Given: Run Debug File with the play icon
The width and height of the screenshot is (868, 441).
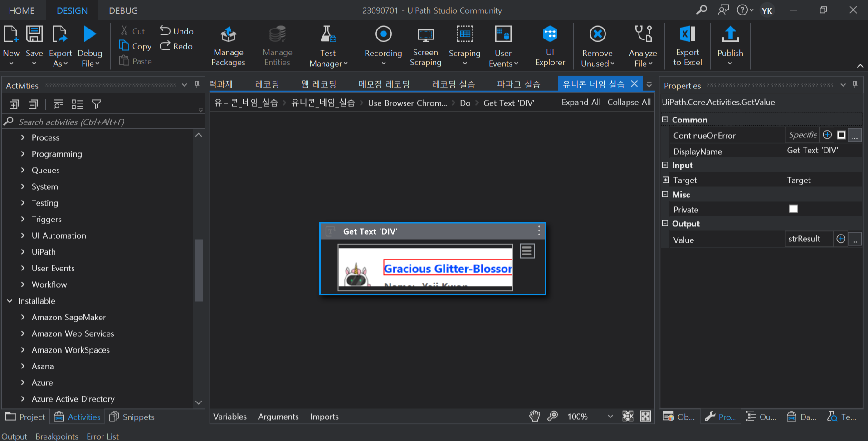Looking at the screenshot, I should (90, 35).
